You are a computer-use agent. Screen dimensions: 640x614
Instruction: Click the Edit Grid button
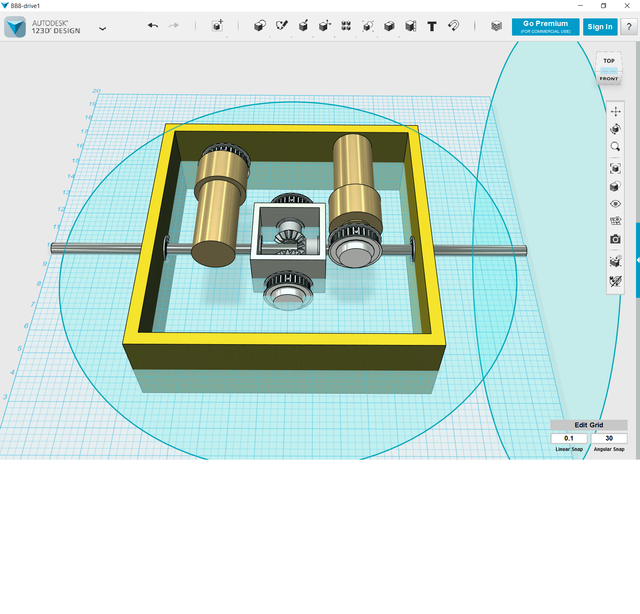589,425
